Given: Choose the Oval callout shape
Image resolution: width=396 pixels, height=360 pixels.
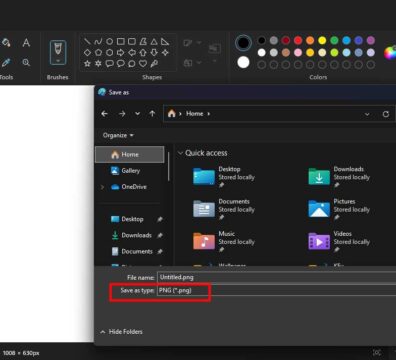Looking at the screenshot, I should [121, 63].
